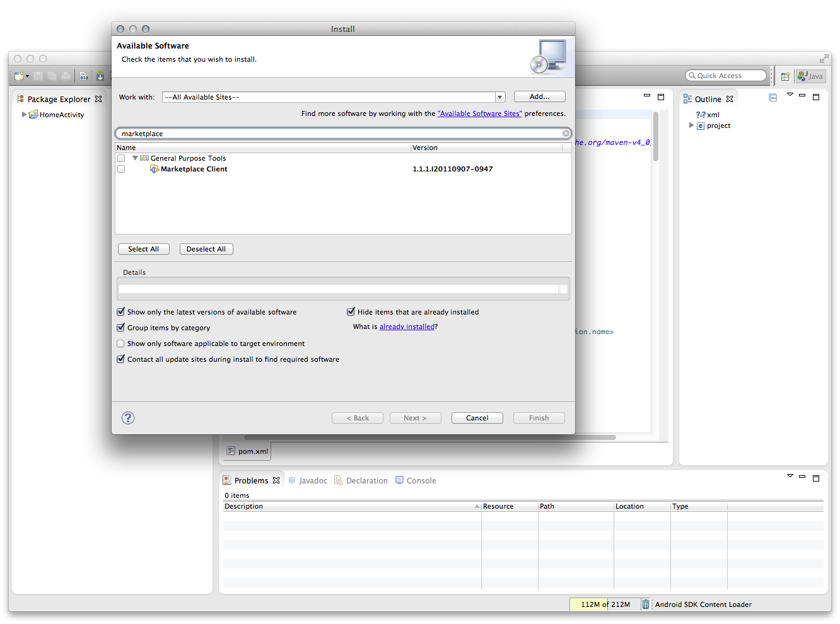Screen dimensions: 840x624
Task: Click the New wizard toolbar icon
Action: pyautogui.click(x=19, y=76)
